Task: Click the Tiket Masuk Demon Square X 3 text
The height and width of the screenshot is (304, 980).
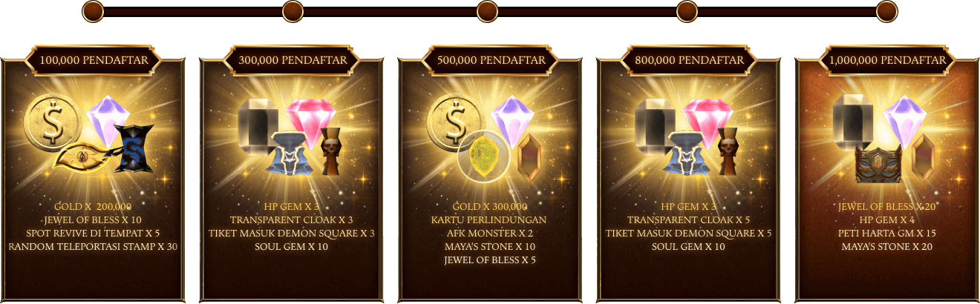Action: [292, 234]
